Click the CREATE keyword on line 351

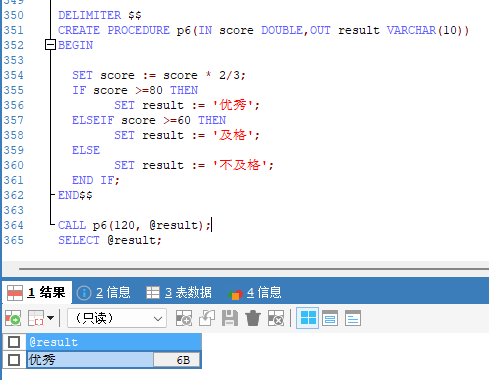(x=79, y=30)
